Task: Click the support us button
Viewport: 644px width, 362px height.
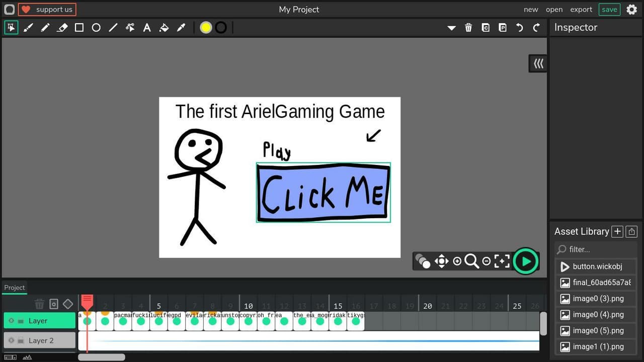Action: (47, 10)
